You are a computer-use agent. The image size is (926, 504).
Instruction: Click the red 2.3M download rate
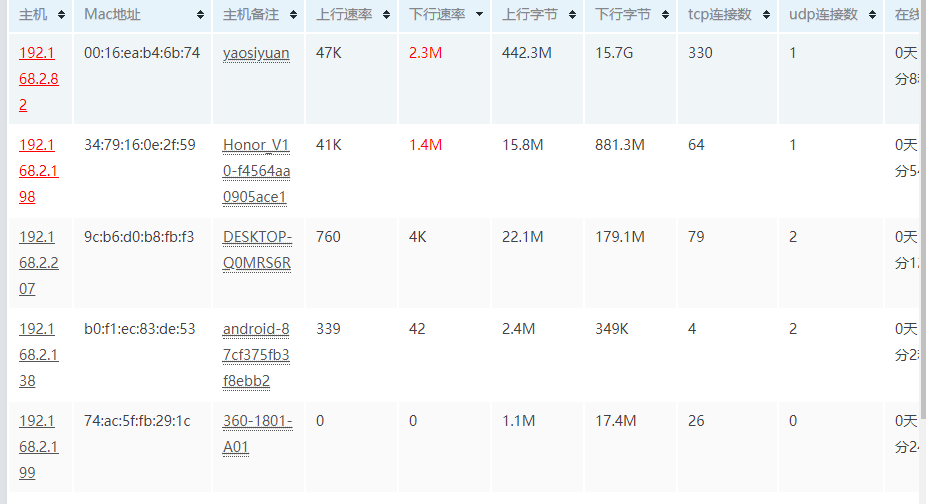click(x=425, y=53)
